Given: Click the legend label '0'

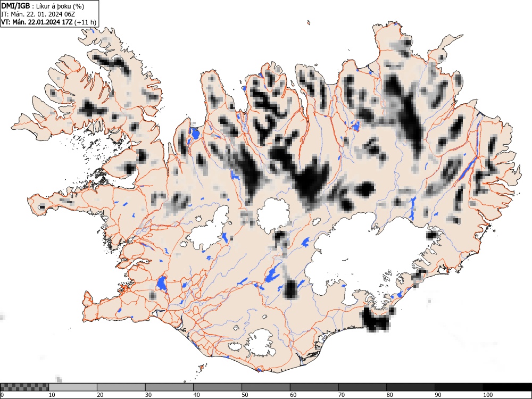Looking at the screenshot, I should tap(2, 395).
